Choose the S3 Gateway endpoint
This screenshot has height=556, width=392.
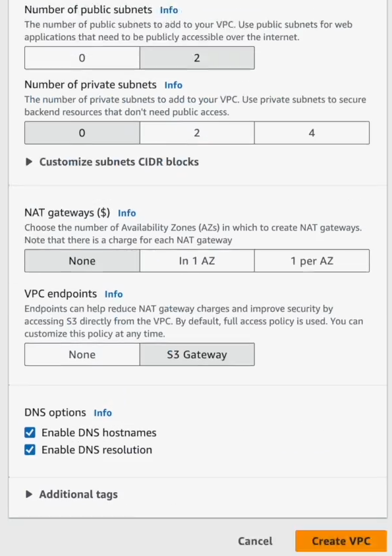(x=196, y=354)
